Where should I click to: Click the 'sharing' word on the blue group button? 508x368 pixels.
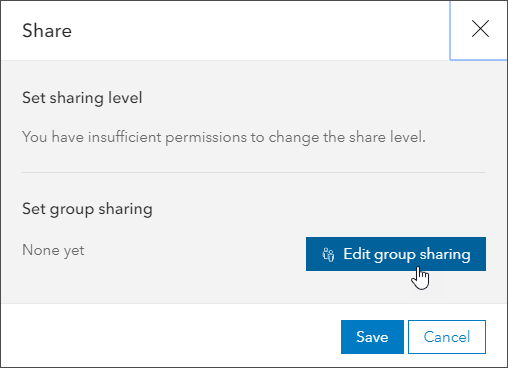point(445,255)
